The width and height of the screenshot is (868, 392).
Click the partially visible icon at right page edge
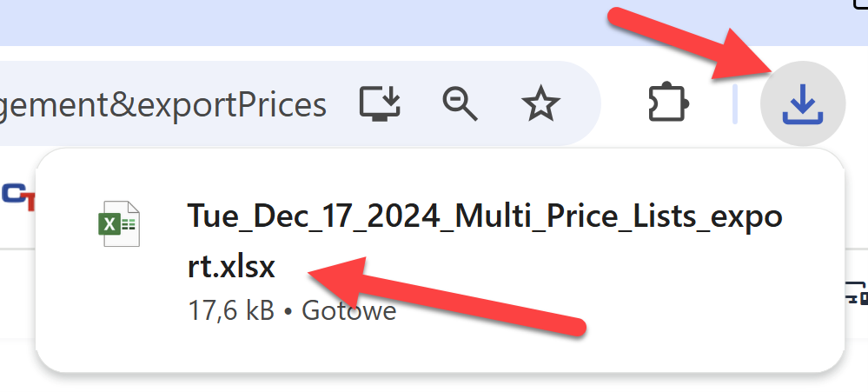tap(857, 294)
